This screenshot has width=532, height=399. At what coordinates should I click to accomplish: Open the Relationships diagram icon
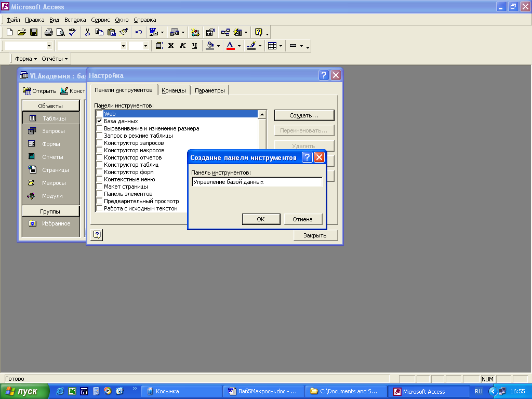225,32
